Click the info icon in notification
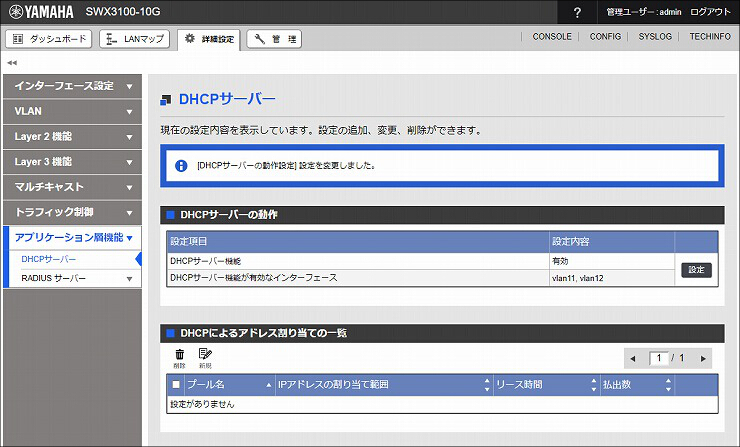This screenshot has height=447, width=740. [x=181, y=166]
